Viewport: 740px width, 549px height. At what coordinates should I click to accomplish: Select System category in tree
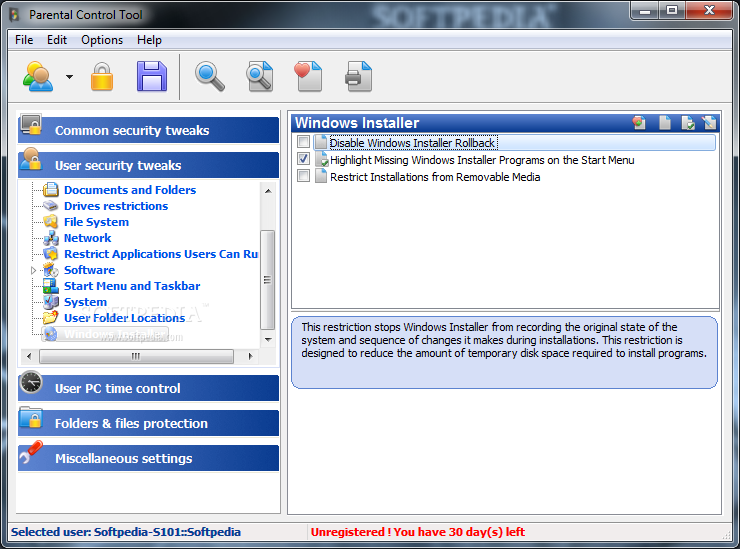click(85, 302)
